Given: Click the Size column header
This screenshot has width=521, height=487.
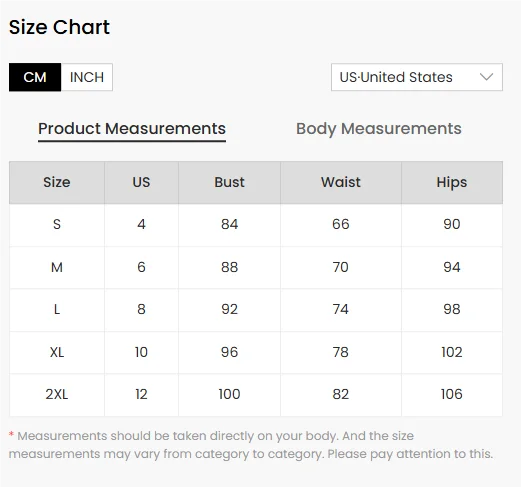Looking at the screenshot, I should [57, 182].
